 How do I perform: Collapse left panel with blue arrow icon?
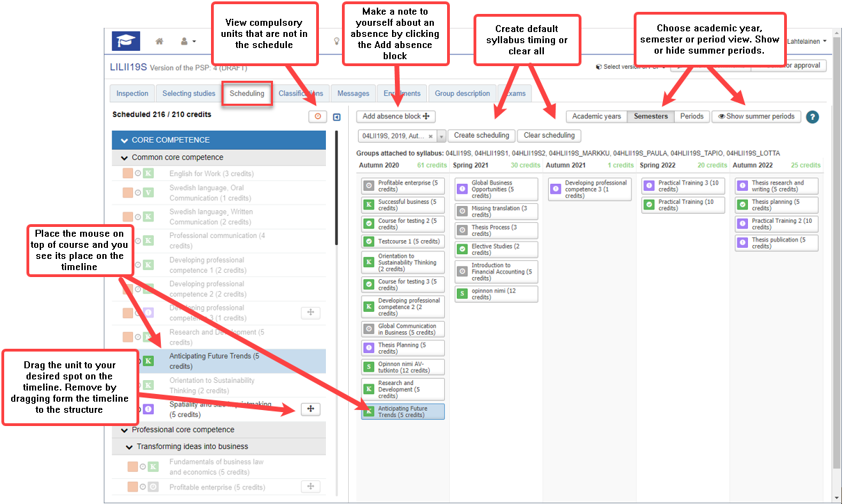[336, 117]
